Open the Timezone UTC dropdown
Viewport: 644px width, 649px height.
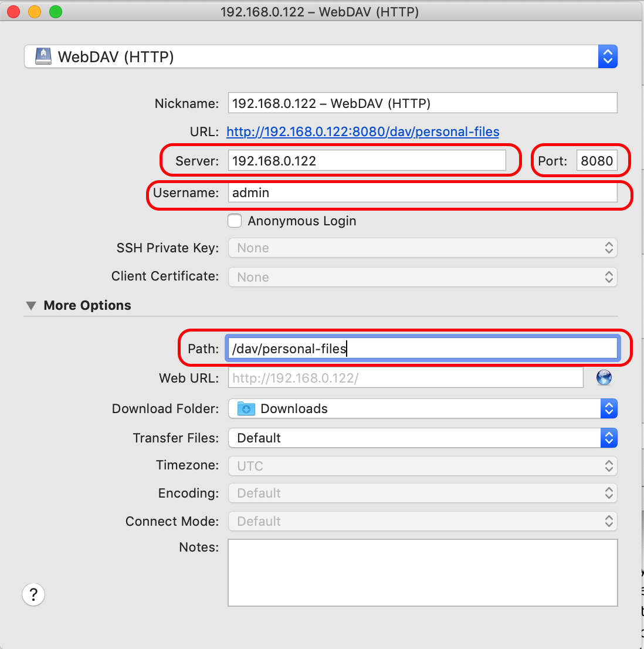click(x=423, y=466)
